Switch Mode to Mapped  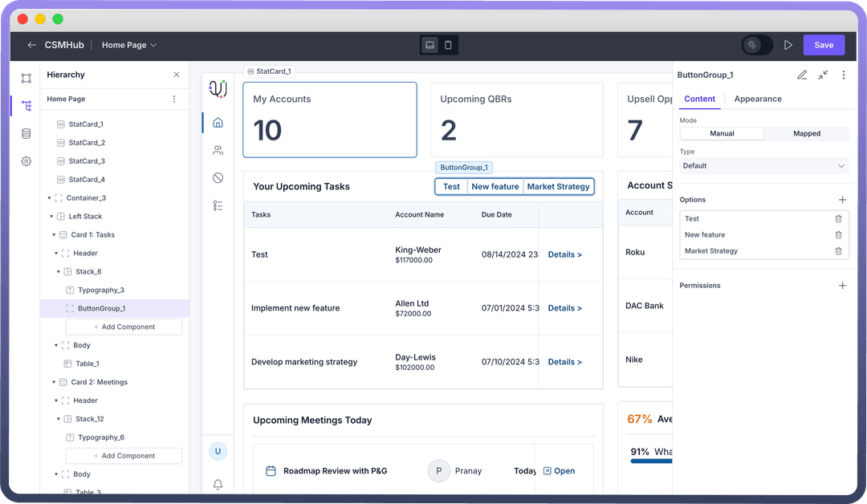(x=806, y=133)
